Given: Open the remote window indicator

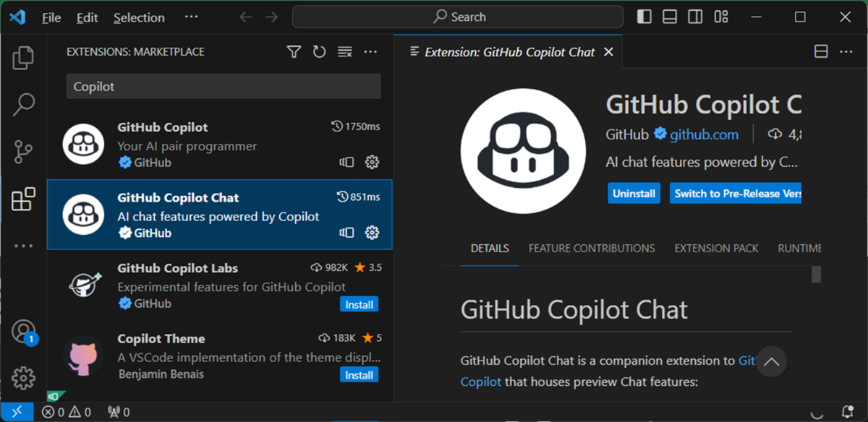Looking at the screenshot, I should [x=17, y=412].
